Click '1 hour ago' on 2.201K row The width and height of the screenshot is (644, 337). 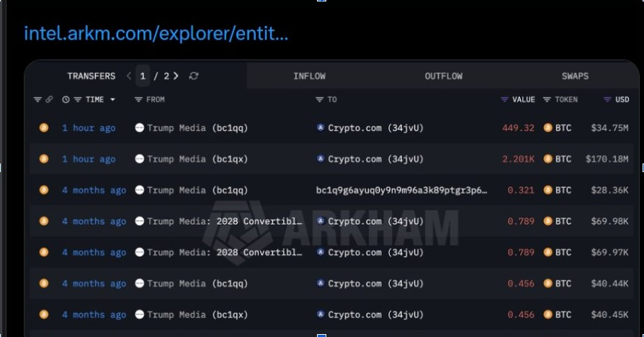[89, 159]
